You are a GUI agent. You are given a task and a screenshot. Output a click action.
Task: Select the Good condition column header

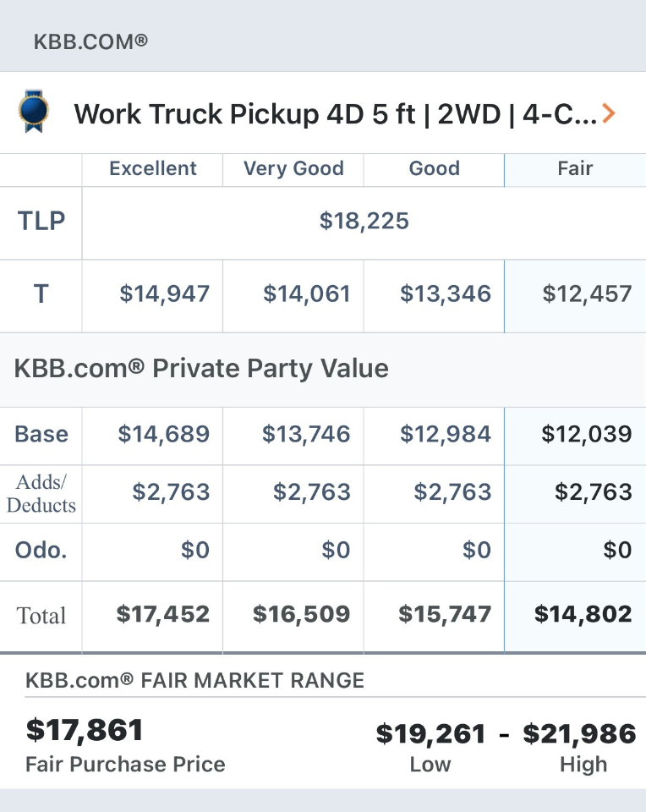[434, 168]
